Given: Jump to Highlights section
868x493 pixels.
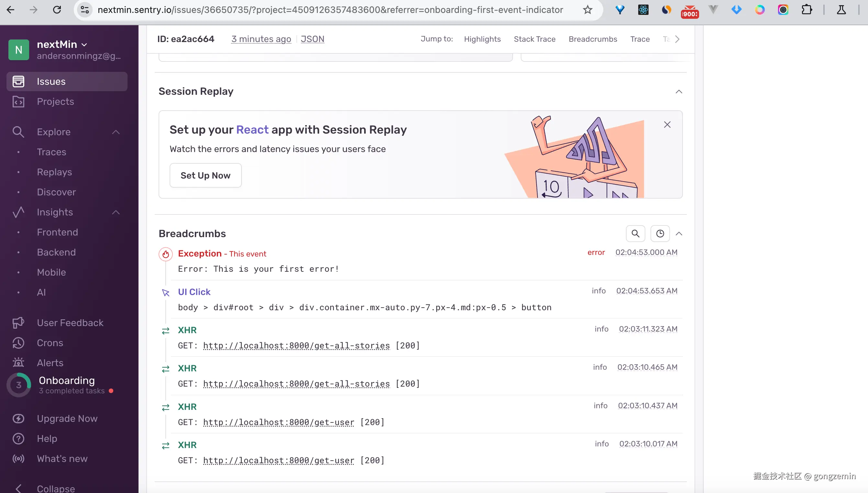Looking at the screenshot, I should [x=482, y=39].
